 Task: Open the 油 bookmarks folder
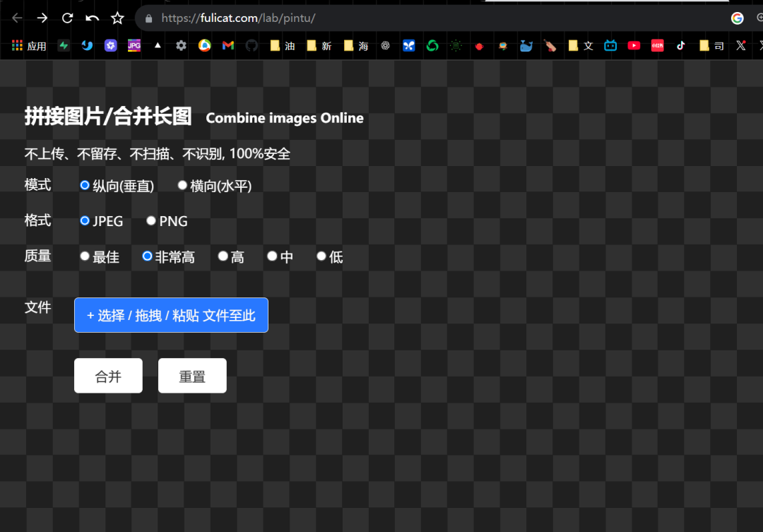(282, 45)
